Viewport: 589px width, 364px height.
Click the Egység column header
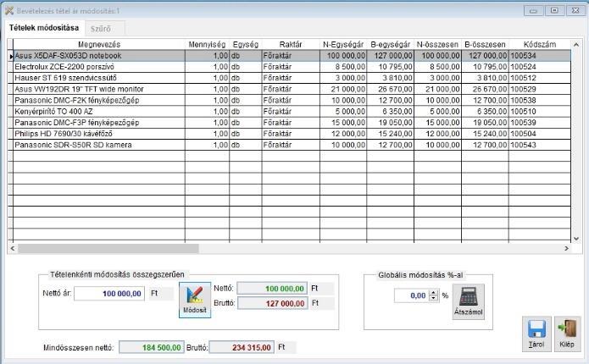(x=245, y=44)
